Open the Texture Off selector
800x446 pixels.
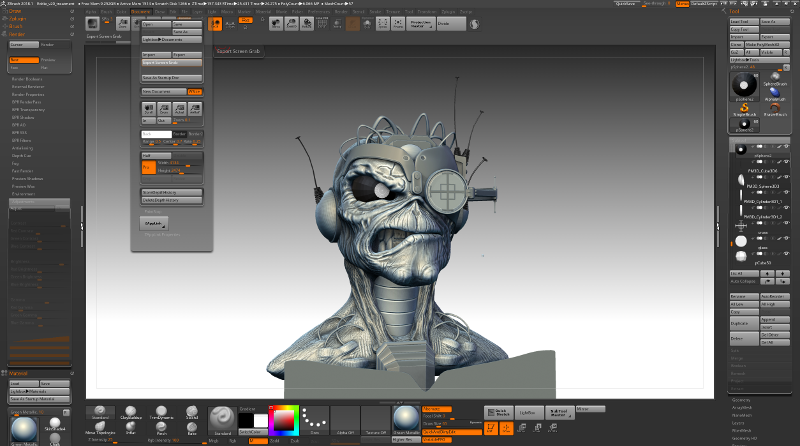click(376, 420)
